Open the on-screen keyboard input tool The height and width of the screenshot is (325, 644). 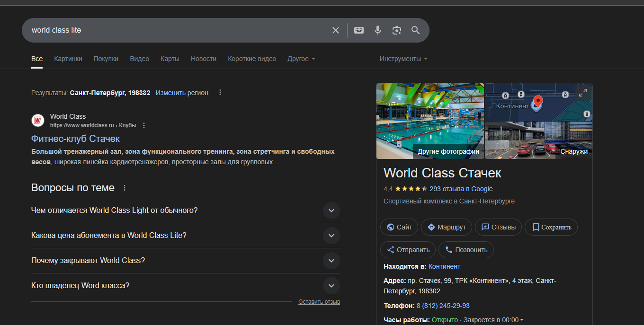359,30
